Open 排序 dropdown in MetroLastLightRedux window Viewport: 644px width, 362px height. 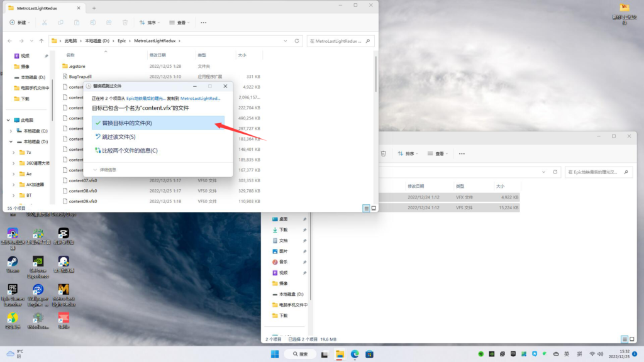coord(150,23)
